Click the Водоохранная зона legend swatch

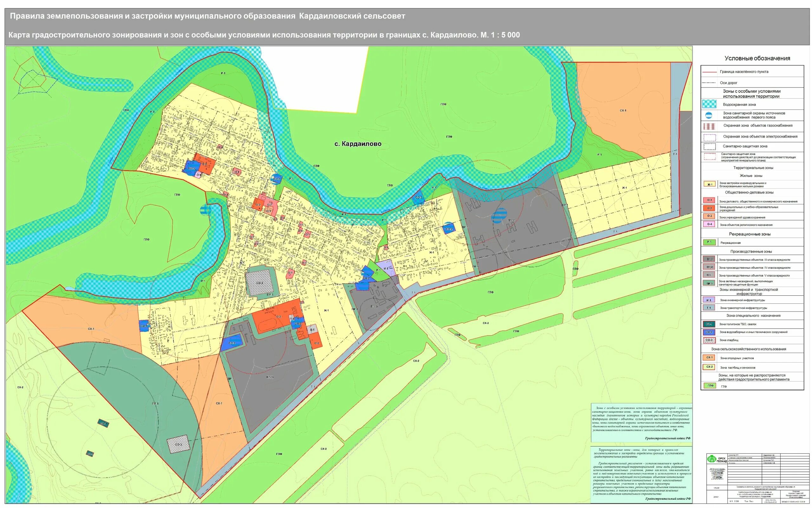click(x=709, y=105)
